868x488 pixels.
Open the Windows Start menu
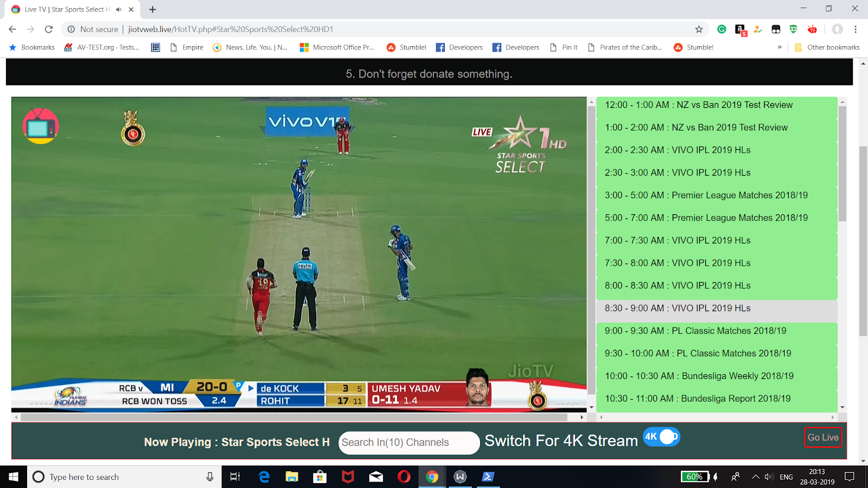[x=14, y=477]
